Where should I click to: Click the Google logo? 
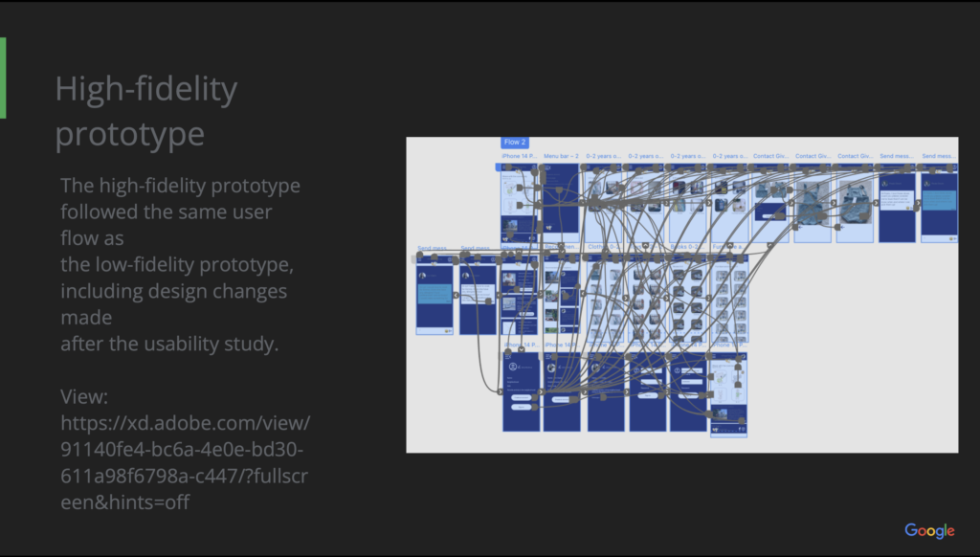point(929,531)
